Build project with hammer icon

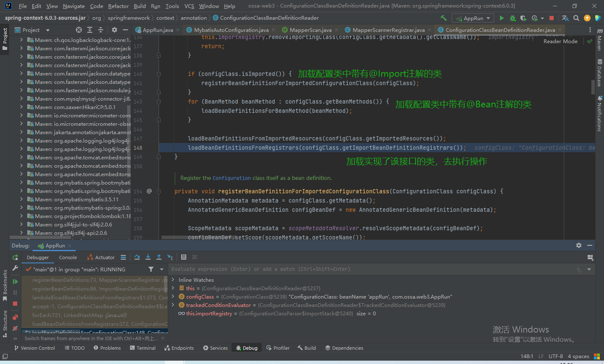(x=443, y=18)
